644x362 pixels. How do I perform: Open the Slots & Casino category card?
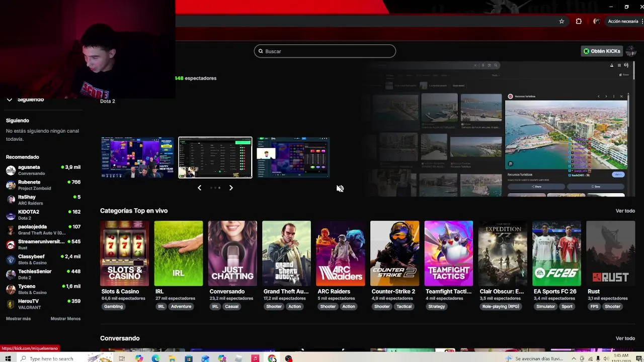pyautogui.click(x=124, y=253)
